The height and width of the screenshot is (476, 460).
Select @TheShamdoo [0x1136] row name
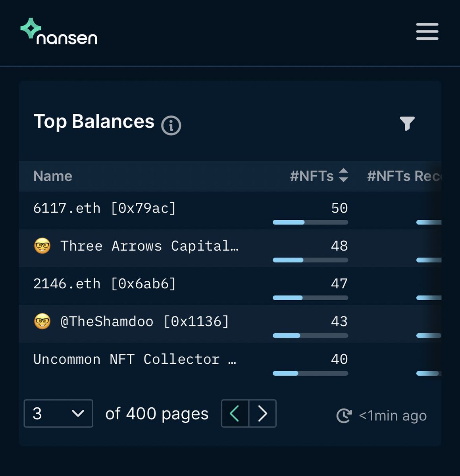pyautogui.click(x=145, y=321)
